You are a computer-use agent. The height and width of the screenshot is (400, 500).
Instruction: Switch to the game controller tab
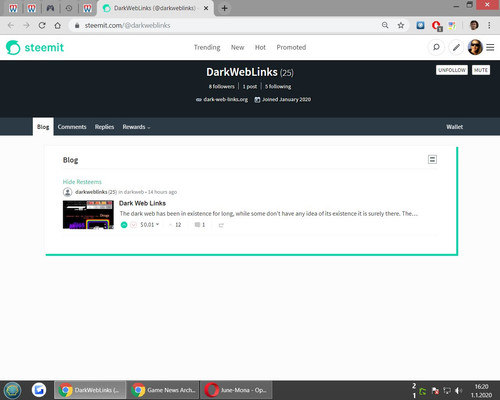(x=50, y=8)
